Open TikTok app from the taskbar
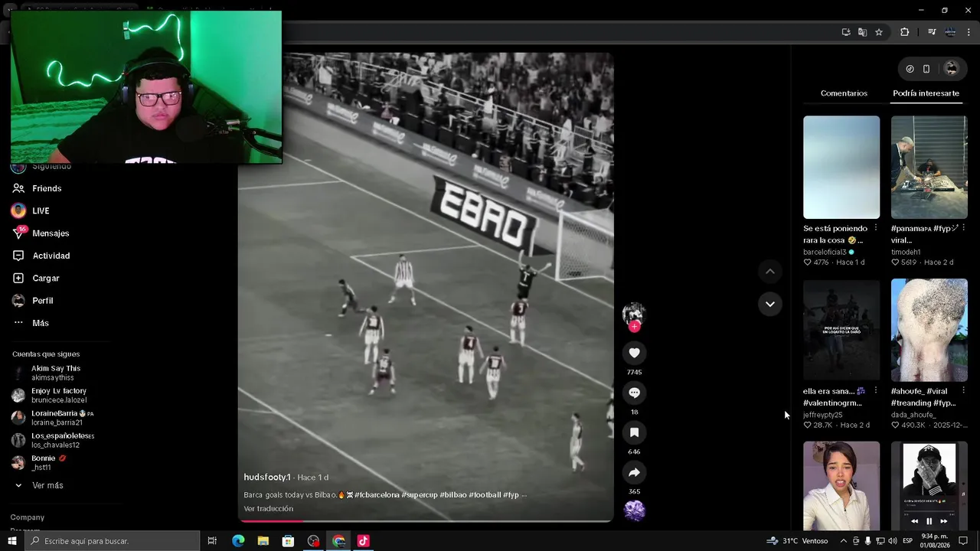The width and height of the screenshot is (980, 551). pyautogui.click(x=363, y=541)
